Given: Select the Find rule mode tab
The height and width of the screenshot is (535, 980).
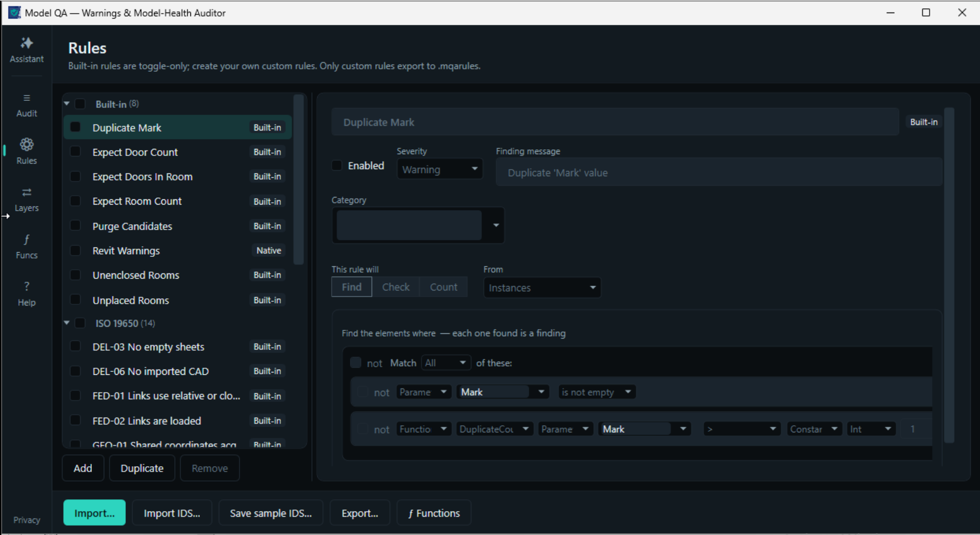Looking at the screenshot, I should coord(352,287).
